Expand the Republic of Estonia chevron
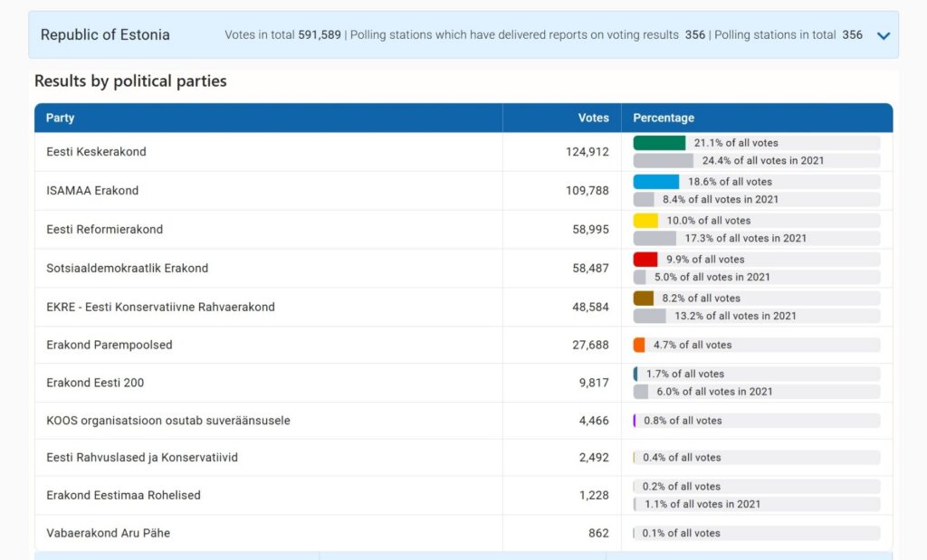The image size is (927, 560). click(884, 35)
